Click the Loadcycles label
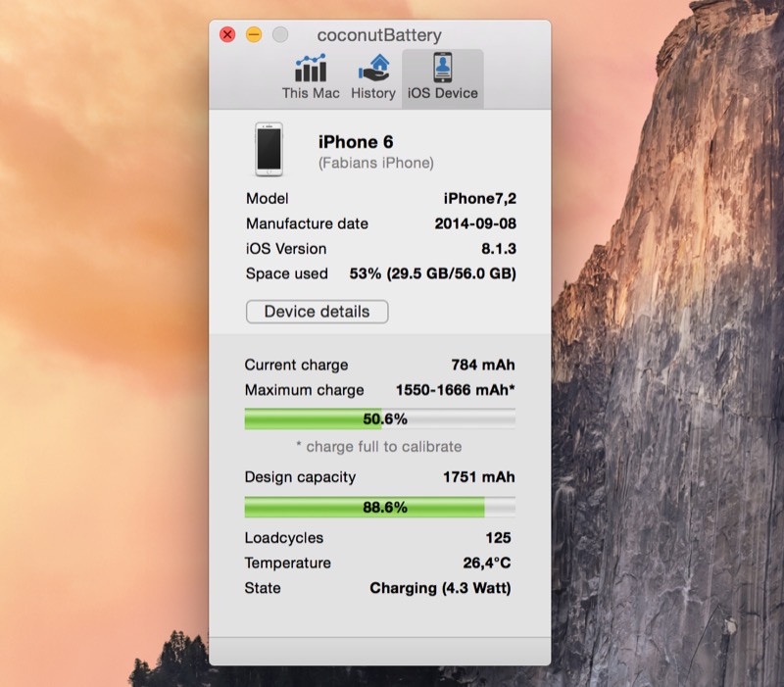Screen dimensions: 784x687 click(284, 538)
